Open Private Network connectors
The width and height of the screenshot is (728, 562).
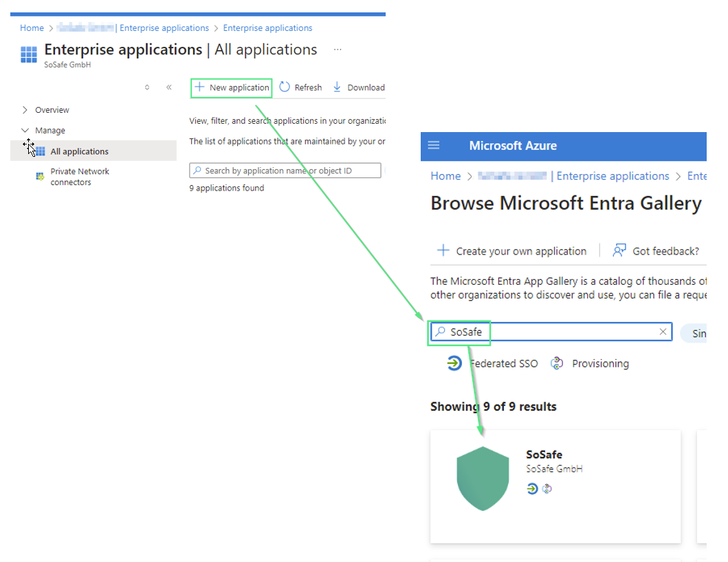point(79,177)
